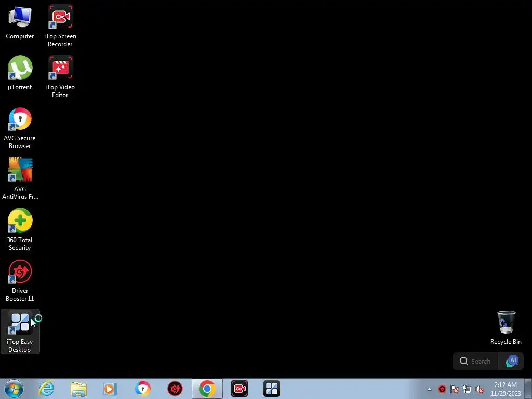Open the Windows Start menu orb

[14, 389]
